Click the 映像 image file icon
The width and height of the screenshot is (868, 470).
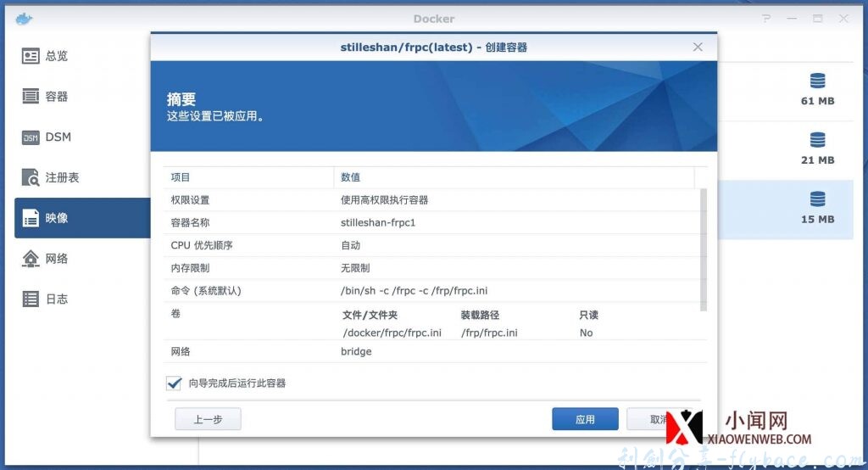coord(31,218)
